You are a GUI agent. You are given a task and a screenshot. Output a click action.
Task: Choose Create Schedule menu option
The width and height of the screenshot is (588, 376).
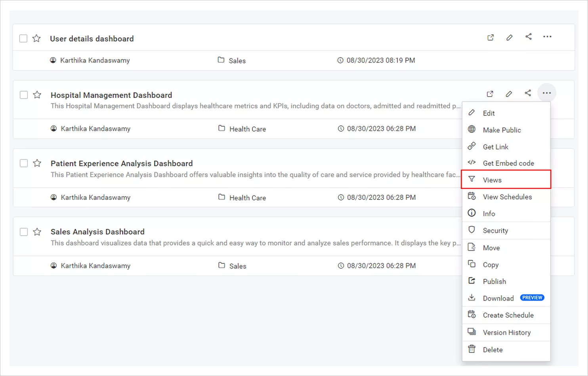click(x=506, y=315)
